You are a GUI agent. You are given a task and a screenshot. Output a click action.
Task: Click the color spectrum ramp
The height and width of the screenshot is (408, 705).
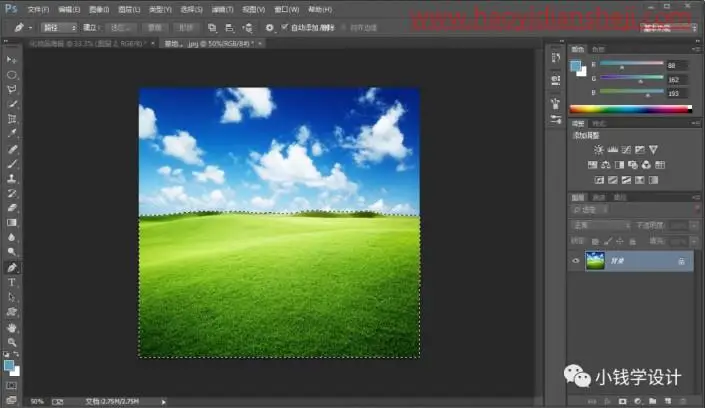[631, 109]
